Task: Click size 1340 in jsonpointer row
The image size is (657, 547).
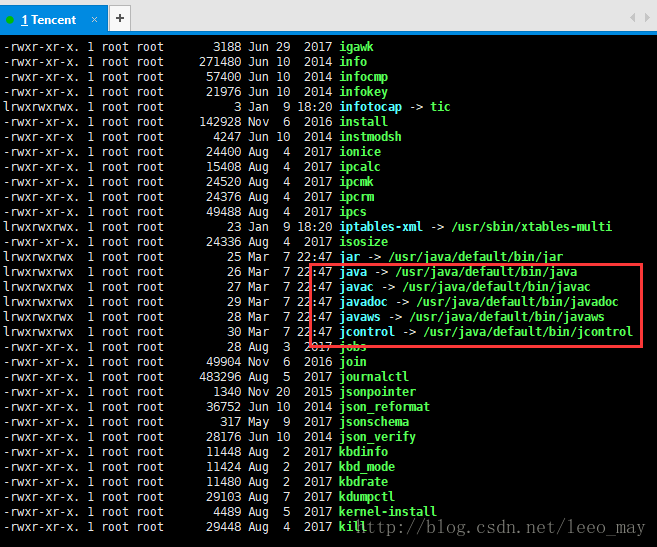Action: [x=227, y=392]
